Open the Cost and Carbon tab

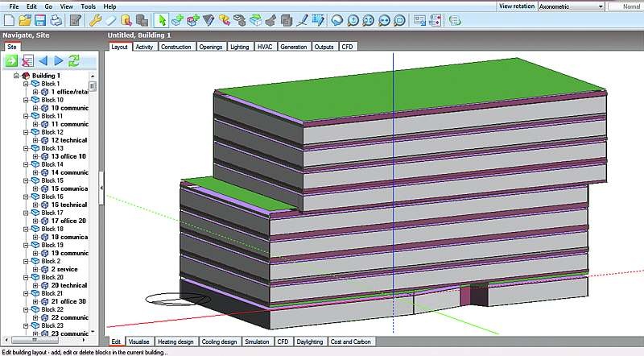pos(351,342)
